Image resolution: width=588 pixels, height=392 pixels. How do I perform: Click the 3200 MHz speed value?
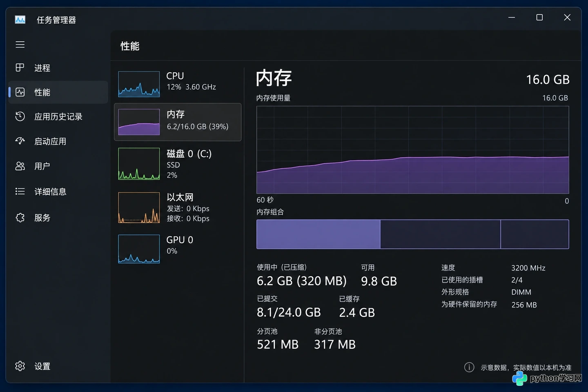tap(528, 268)
